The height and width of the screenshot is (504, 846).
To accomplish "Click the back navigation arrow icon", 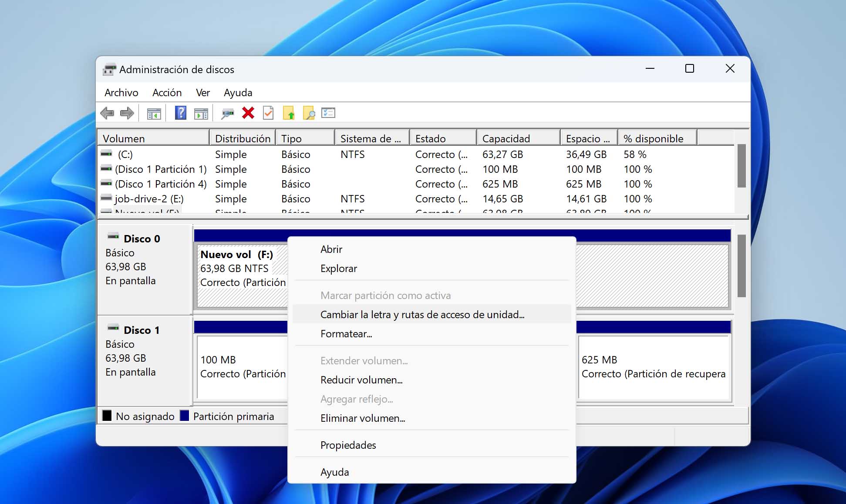I will tap(111, 114).
